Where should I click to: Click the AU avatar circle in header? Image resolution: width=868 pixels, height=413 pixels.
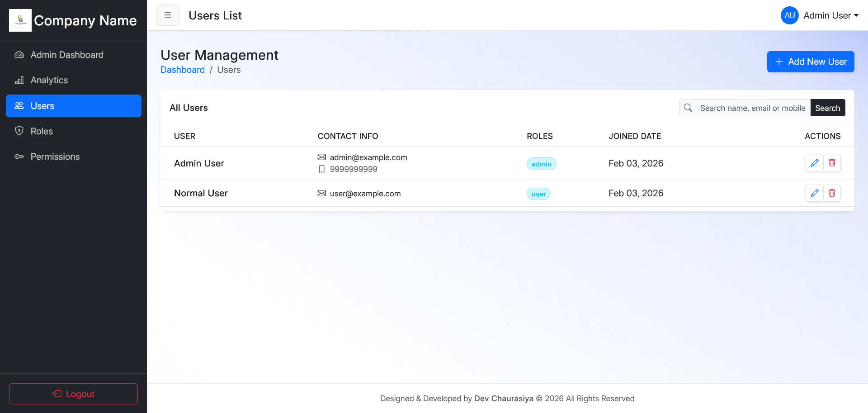[x=789, y=15]
